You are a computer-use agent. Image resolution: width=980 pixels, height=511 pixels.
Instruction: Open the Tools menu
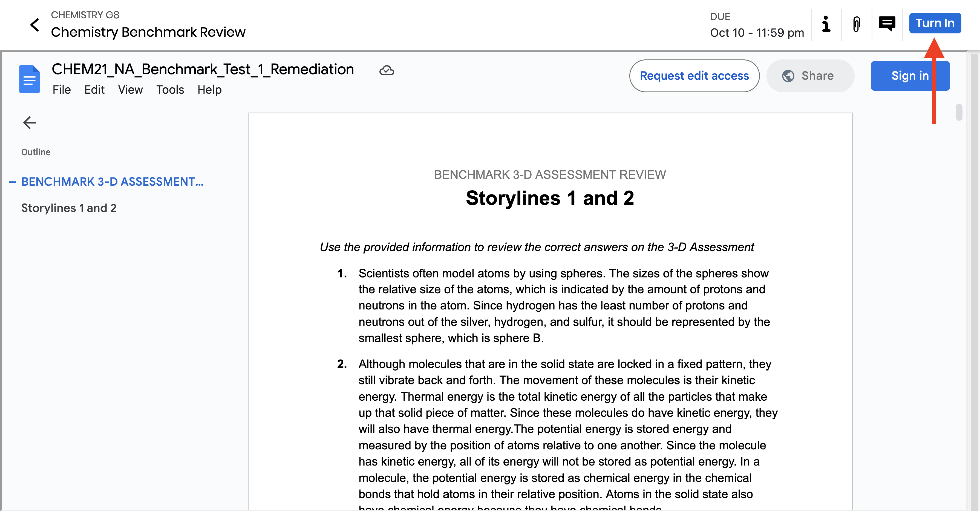coord(170,90)
